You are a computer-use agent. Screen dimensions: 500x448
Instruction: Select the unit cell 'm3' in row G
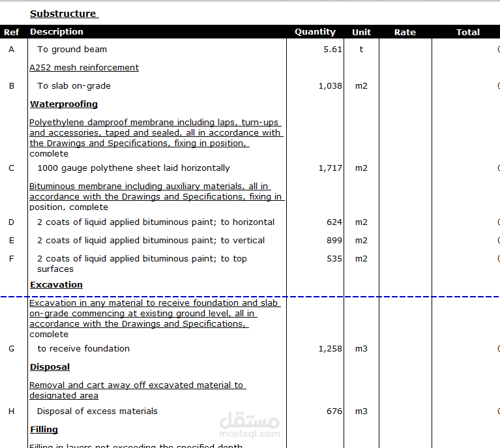(361, 348)
